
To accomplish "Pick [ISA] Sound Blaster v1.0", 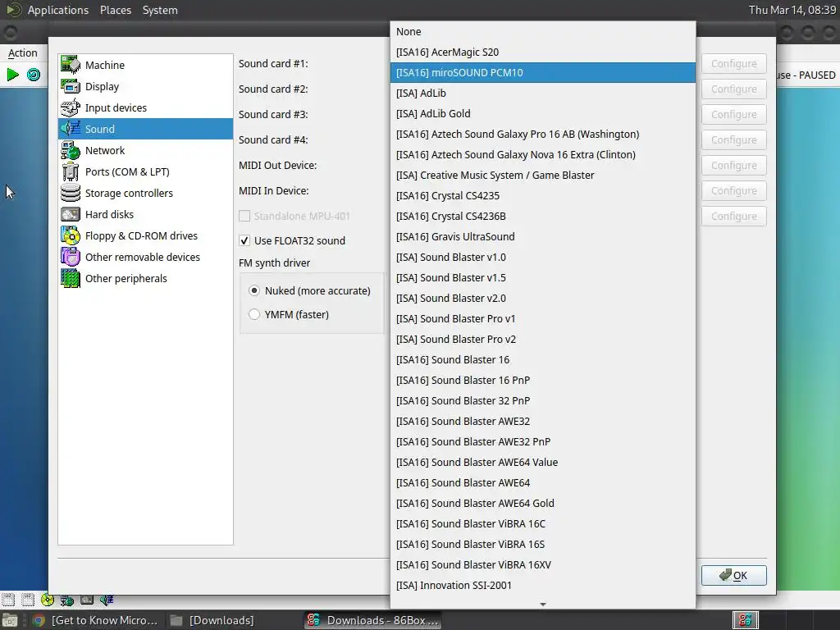I will [x=543, y=257].
